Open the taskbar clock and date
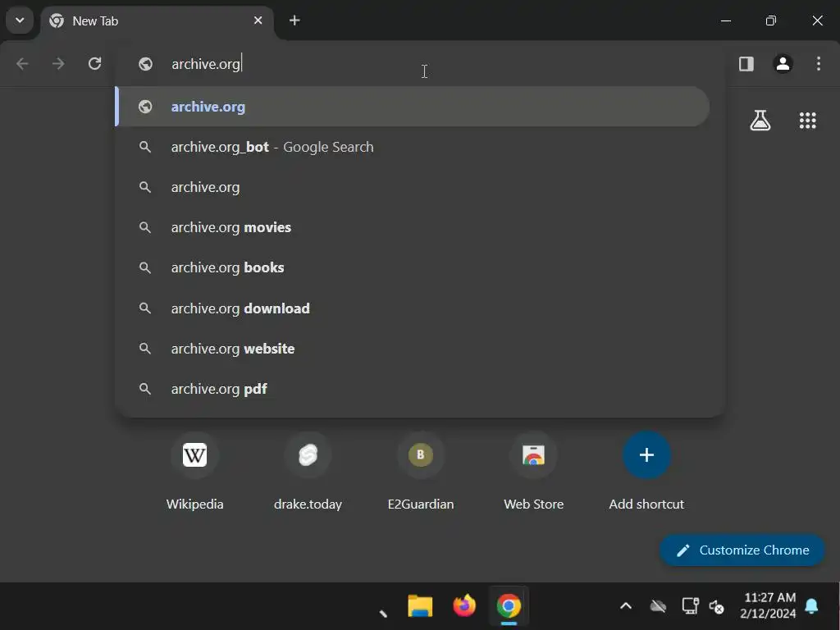 coord(768,605)
